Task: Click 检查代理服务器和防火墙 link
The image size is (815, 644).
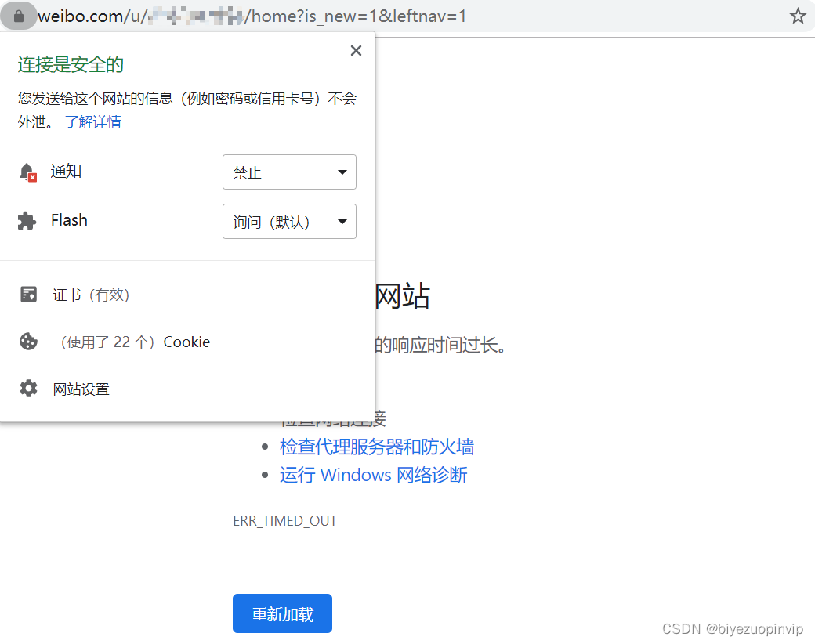Action: (377, 447)
